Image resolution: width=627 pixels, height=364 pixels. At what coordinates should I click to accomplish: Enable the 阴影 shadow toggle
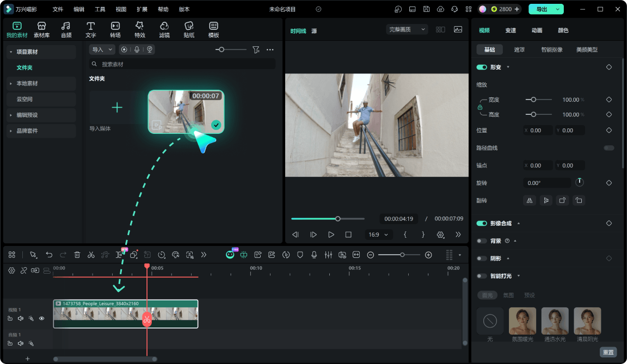point(482,258)
